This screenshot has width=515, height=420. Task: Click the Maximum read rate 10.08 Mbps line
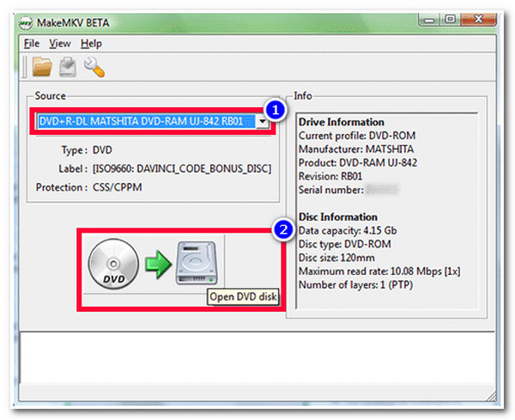(379, 271)
